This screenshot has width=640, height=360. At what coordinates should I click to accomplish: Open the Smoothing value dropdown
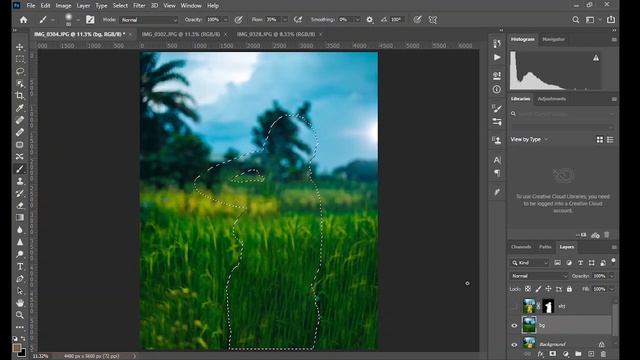(357, 20)
